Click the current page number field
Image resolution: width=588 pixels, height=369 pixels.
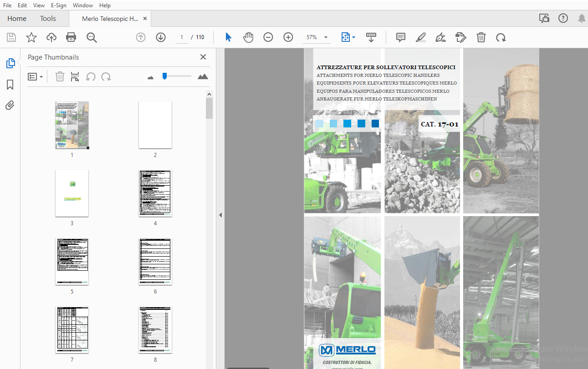coord(181,37)
